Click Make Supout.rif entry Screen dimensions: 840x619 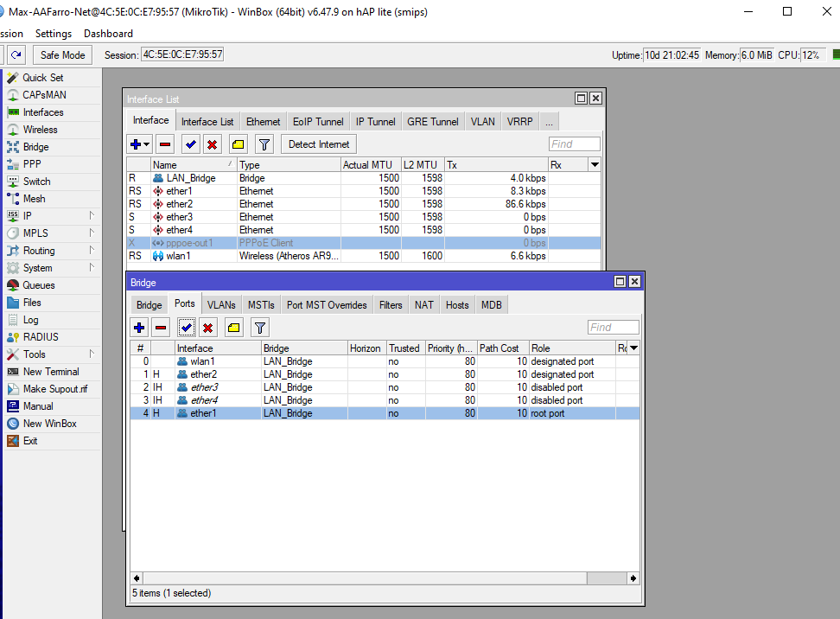(55, 389)
